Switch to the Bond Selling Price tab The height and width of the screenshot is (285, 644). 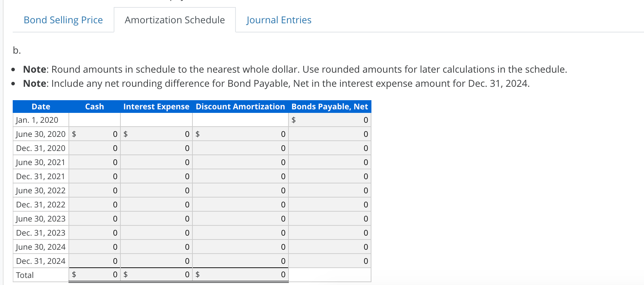[63, 20]
